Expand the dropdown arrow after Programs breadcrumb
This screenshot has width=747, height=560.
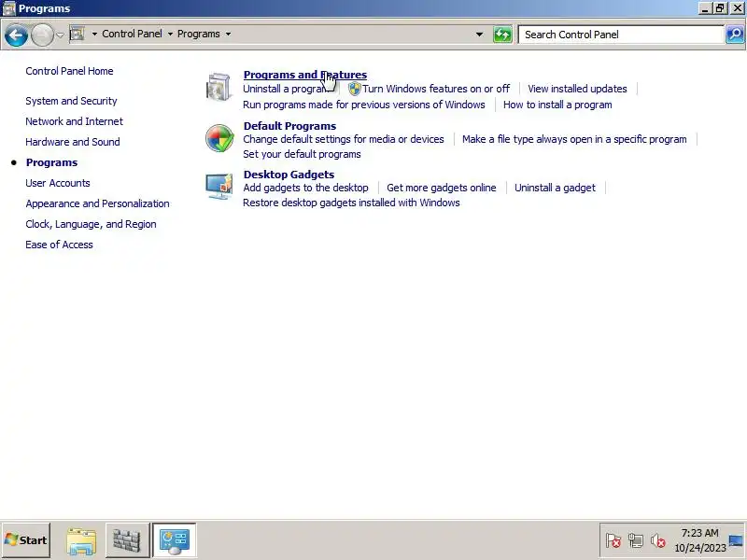[x=228, y=35]
